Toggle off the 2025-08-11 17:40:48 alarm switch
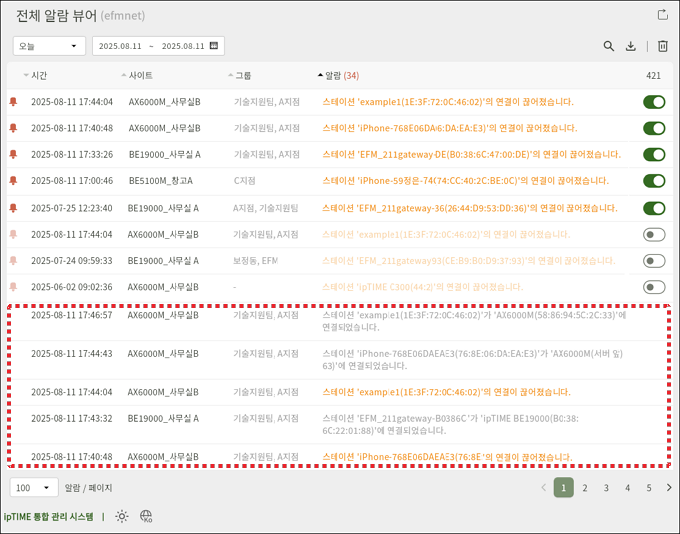The width and height of the screenshot is (680, 534). [x=654, y=128]
